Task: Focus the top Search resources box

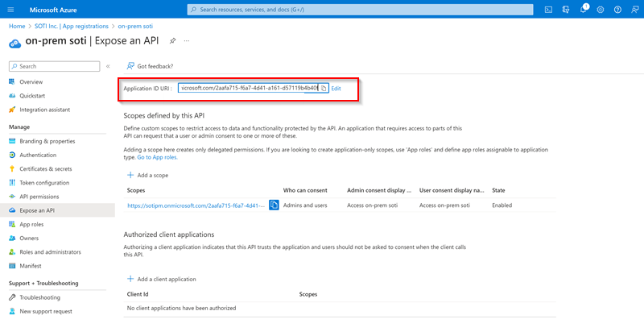Action: pos(360,10)
